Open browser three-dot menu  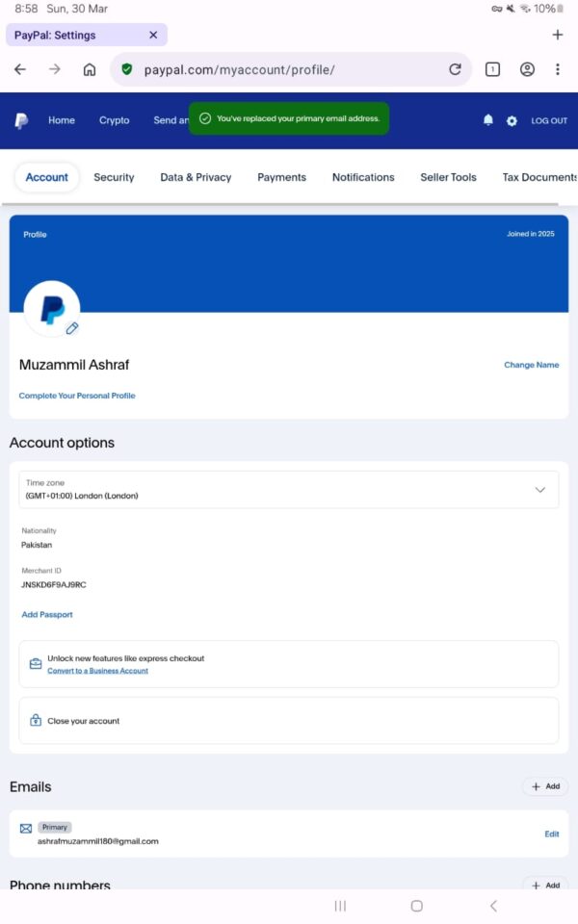(x=557, y=69)
